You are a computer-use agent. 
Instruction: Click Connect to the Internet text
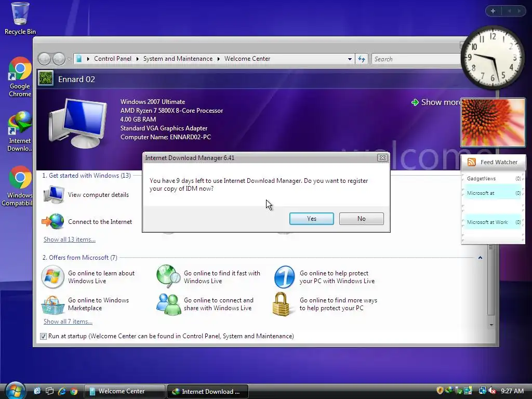pyautogui.click(x=100, y=221)
